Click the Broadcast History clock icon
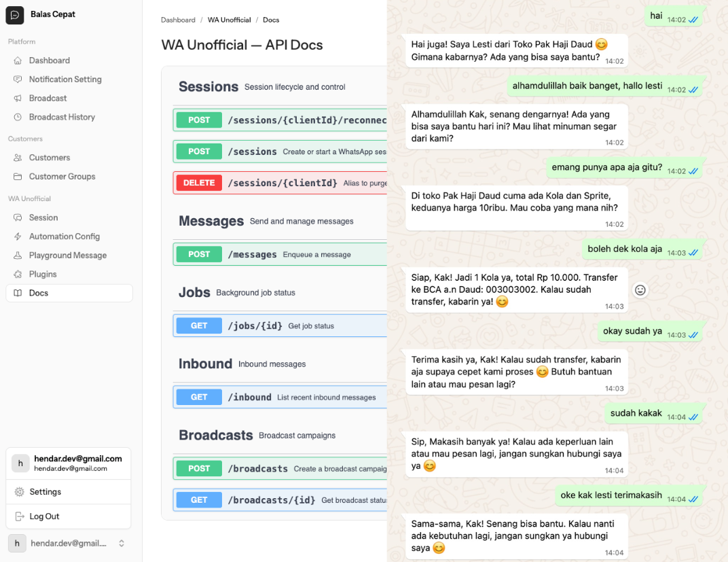 tap(18, 118)
